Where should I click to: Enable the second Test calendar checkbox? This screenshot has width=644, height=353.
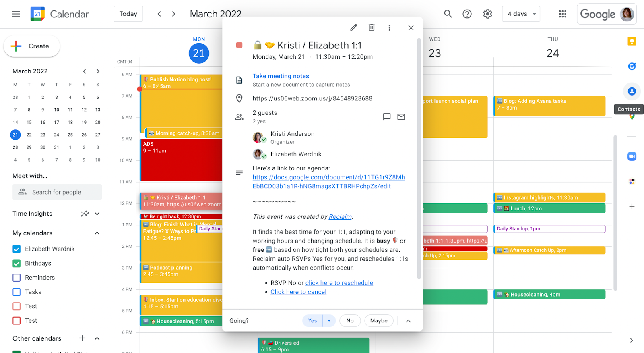point(17,321)
